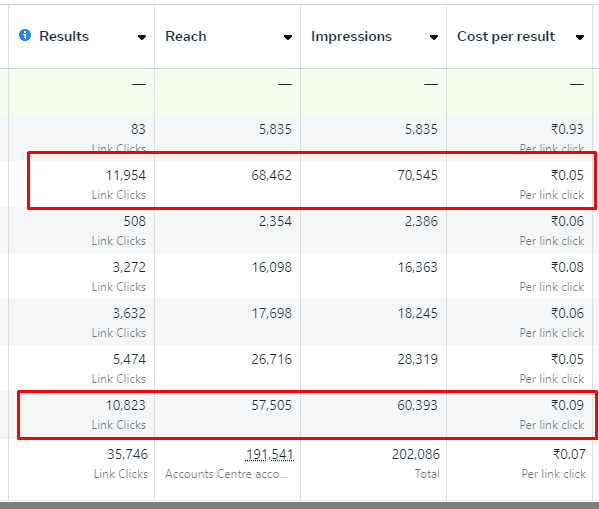Viewport: 599px width, 509px height.
Task: Open the Impressions column dropdown arrow
Action: click(x=434, y=37)
